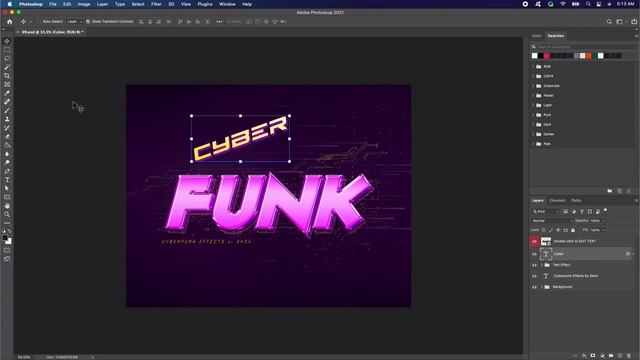Delete layer with Layers panel trash icon
The height and width of the screenshot is (360, 640).
pos(629,356)
